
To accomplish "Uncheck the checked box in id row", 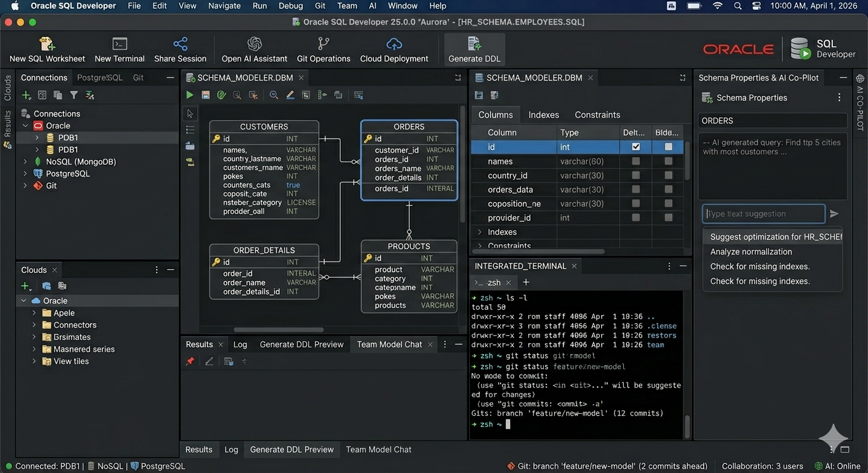I will [636, 147].
